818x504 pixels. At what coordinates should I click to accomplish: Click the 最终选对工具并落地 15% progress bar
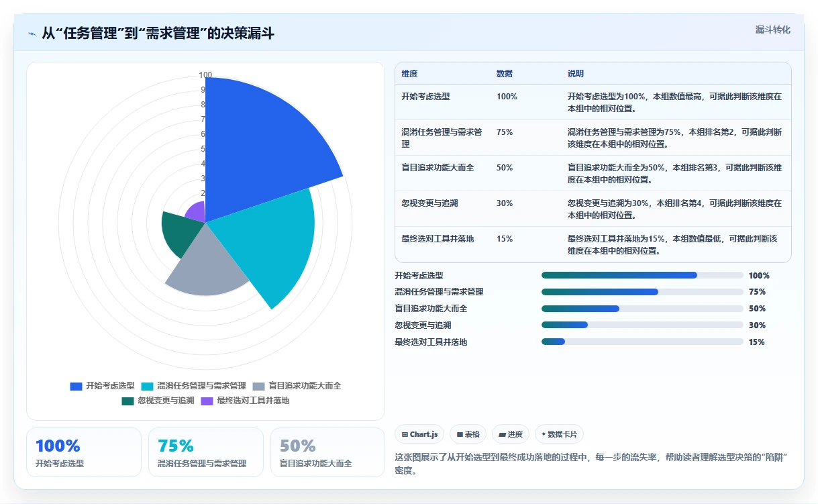[642, 342]
